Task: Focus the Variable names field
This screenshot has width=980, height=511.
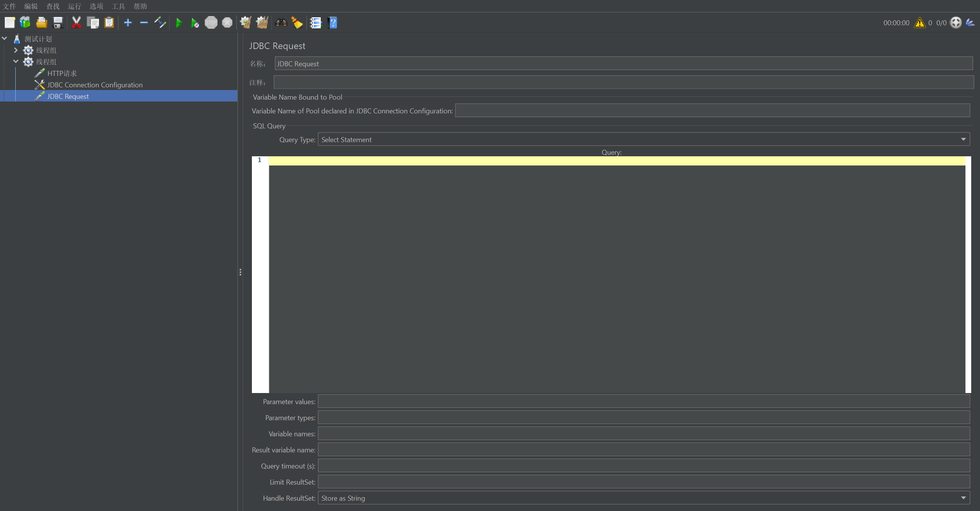Action: [x=644, y=434]
